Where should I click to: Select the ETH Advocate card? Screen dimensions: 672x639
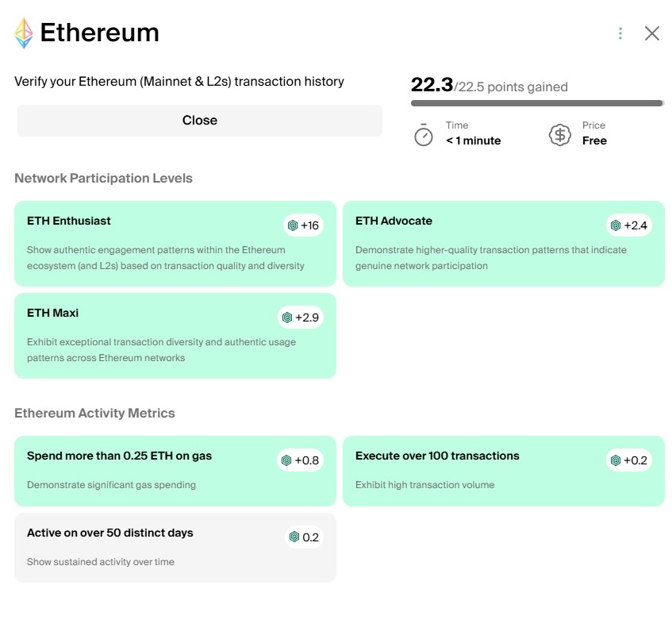pos(504,242)
